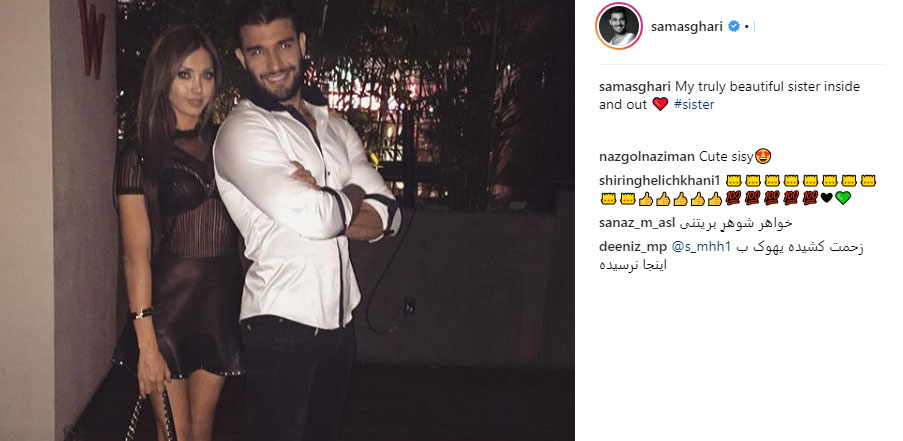Viewport: 903px width, 441px height.
Task: Click the truncated link after header dot
Action: click(x=754, y=26)
